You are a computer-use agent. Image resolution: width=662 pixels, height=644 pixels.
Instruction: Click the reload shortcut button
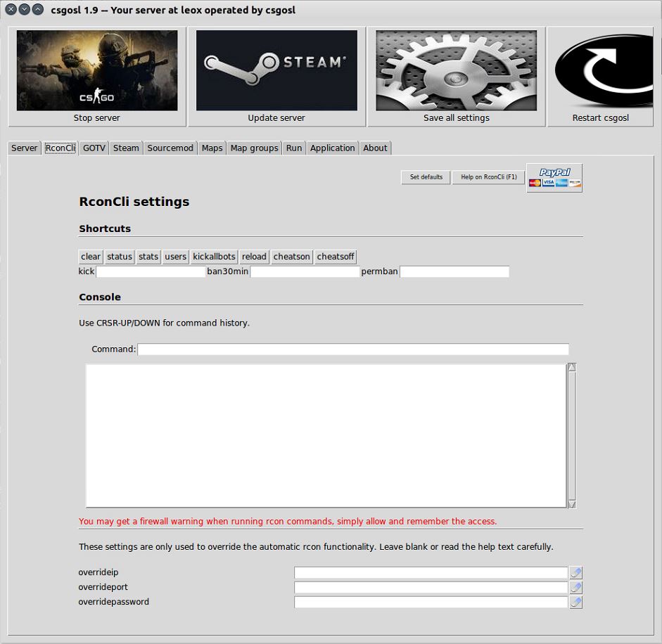[254, 257]
